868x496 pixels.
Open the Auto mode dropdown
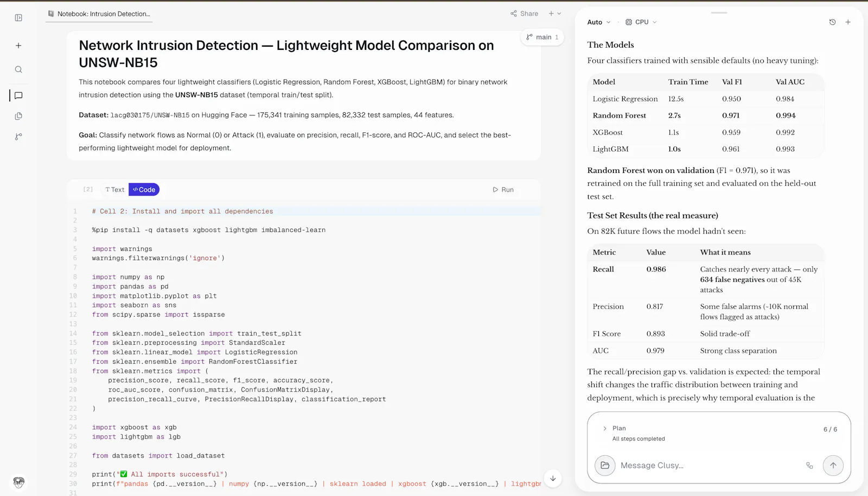[599, 22]
